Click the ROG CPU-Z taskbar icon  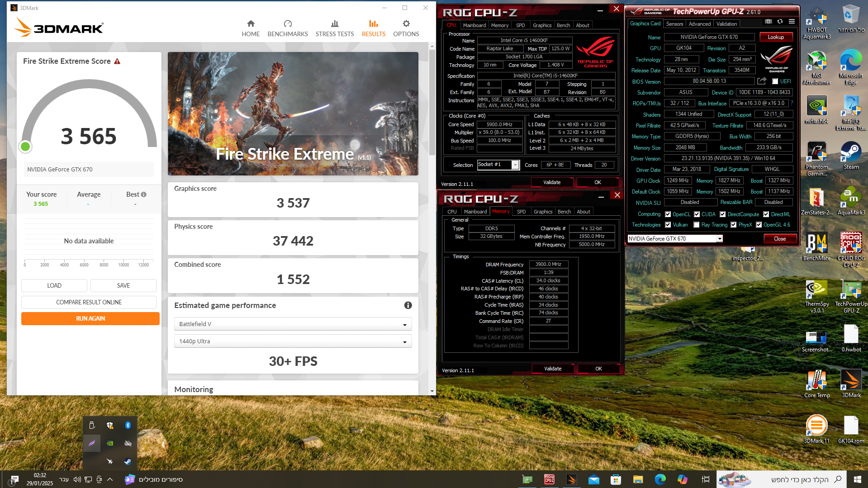pyautogui.click(x=550, y=479)
